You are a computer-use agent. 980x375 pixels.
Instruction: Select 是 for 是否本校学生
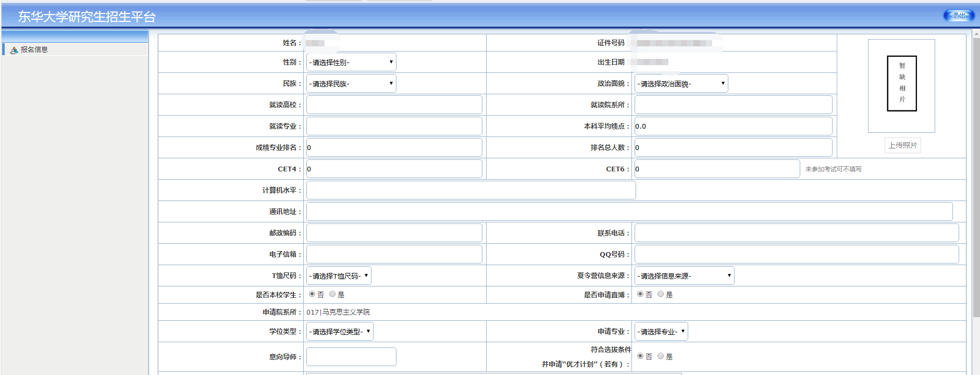(x=332, y=294)
